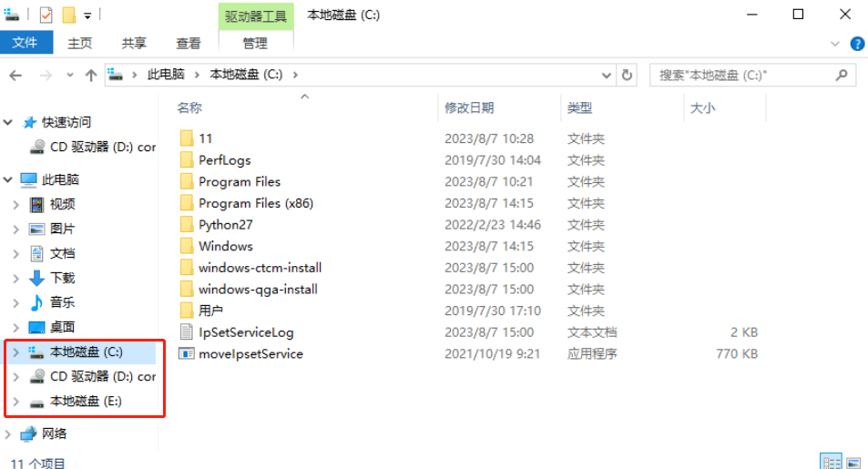This screenshot has width=868, height=469.
Task: Open the 下载 arrow icon in sidebar
Action: tap(36, 278)
